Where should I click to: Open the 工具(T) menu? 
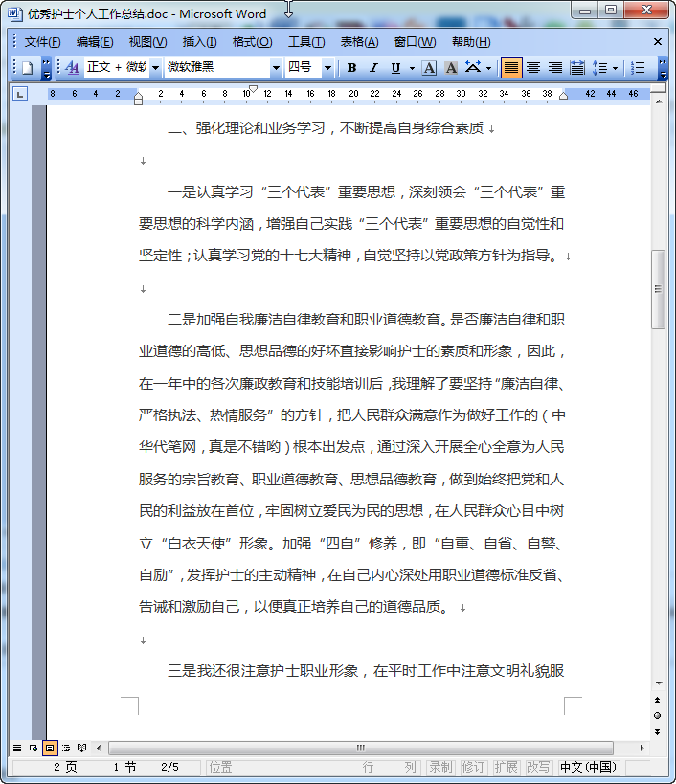[x=306, y=42]
